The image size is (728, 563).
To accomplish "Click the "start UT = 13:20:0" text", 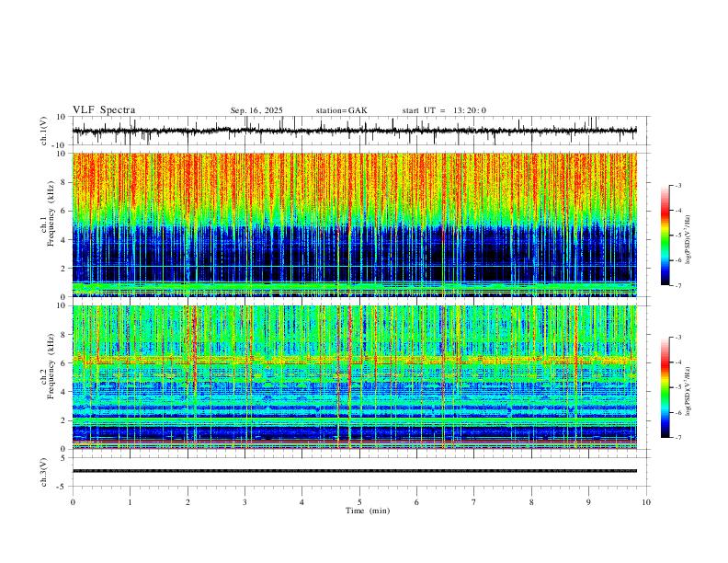I will click(444, 110).
